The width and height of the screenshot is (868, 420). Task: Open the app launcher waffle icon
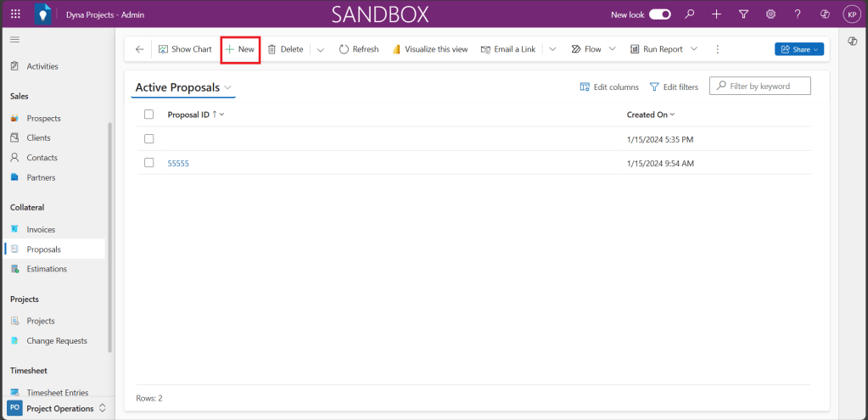coord(15,14)
